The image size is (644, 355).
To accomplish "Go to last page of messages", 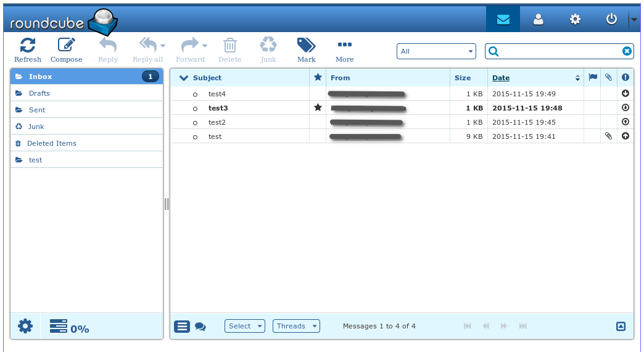I will (x=522, y=326).
